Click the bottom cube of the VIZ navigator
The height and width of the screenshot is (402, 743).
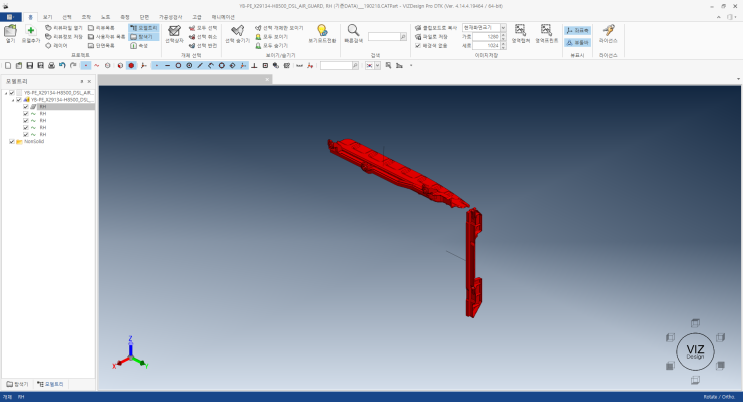[695, 380]
